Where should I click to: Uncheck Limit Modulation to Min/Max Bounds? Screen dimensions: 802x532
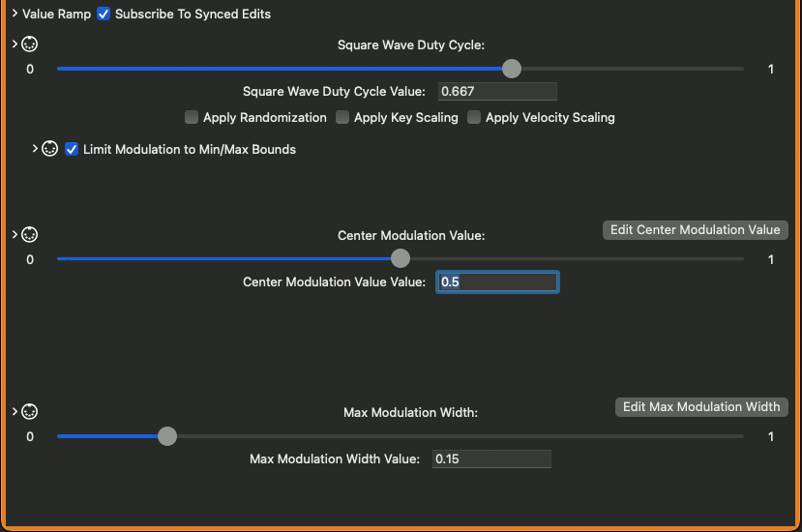click(x=72, y=150)
